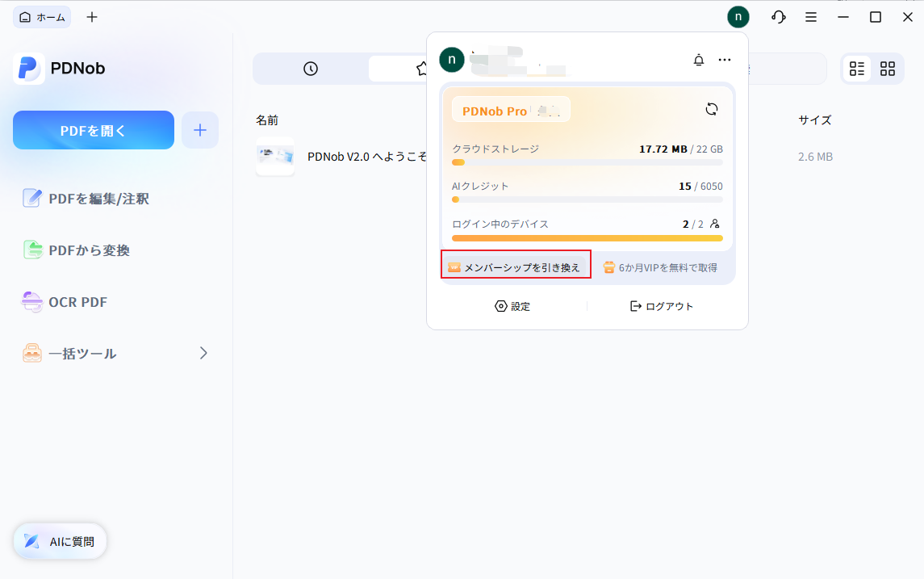The width and height of the screenshot is (924, 579).
Task: Open PDFから変換 tool
Action: click(x=76, y=250)
